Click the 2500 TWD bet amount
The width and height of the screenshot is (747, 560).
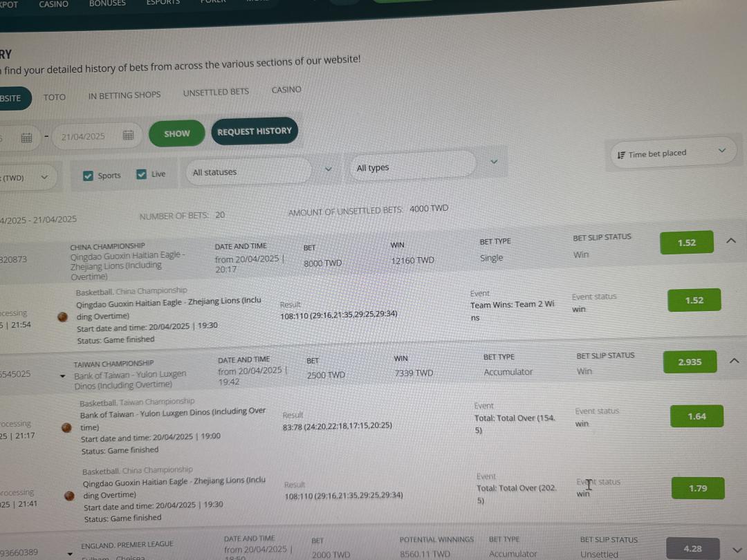326,375
